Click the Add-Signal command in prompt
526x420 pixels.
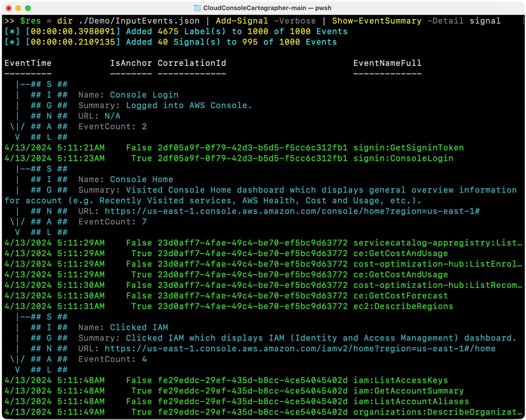tap(242, 21)
